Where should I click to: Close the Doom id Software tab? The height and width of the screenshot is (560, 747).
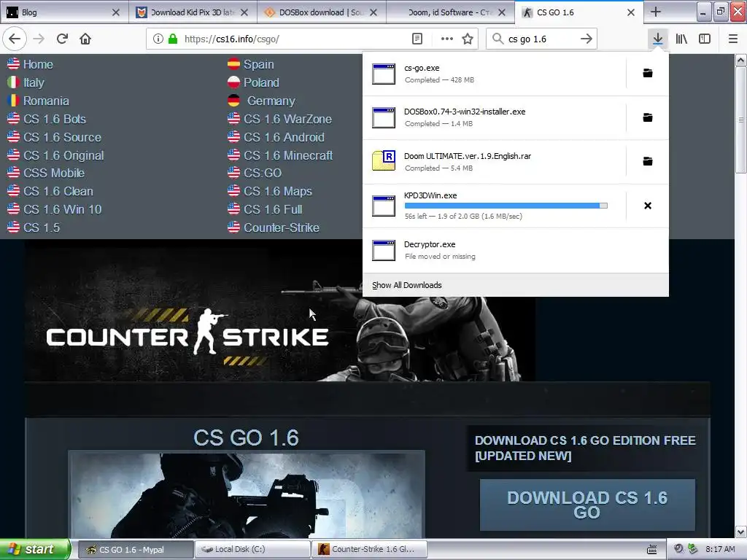pos(502,12)
